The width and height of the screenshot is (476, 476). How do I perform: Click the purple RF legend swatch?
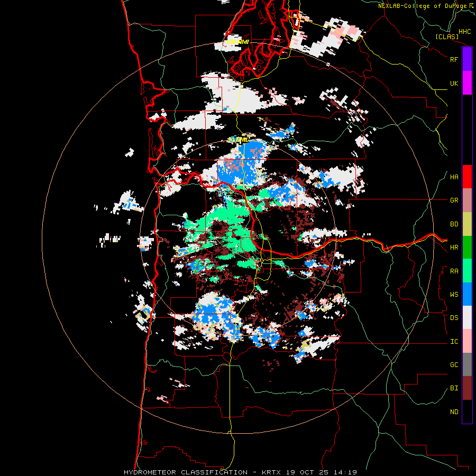[x=467, y=59]
